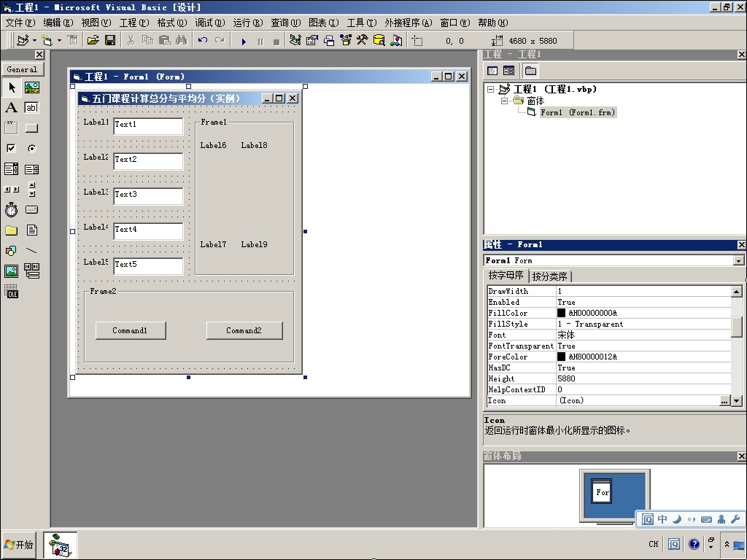The width and height of the screenshot is (747, 560).
Task: Open dropdown arrow beside Add Form icon
Action: pos(60,41)
